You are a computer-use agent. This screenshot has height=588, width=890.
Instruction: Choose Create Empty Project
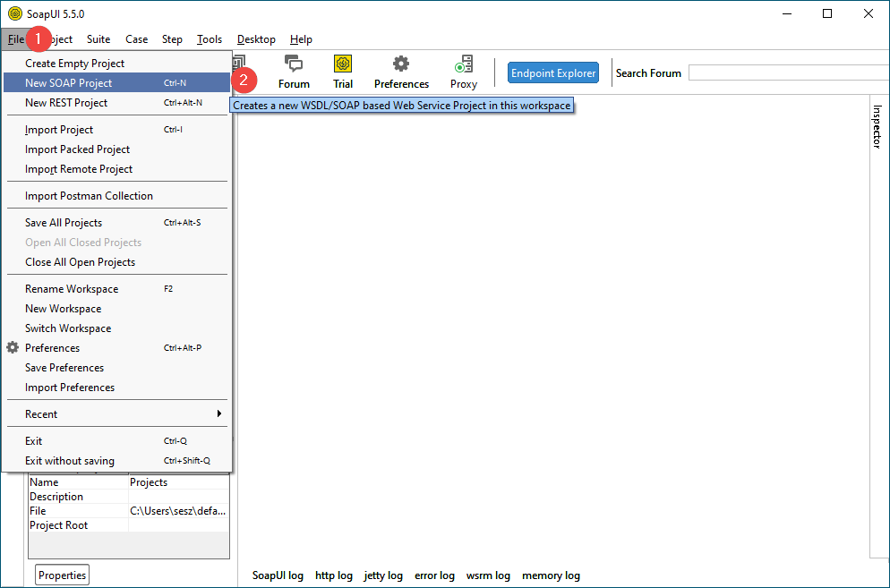point(117,64)
